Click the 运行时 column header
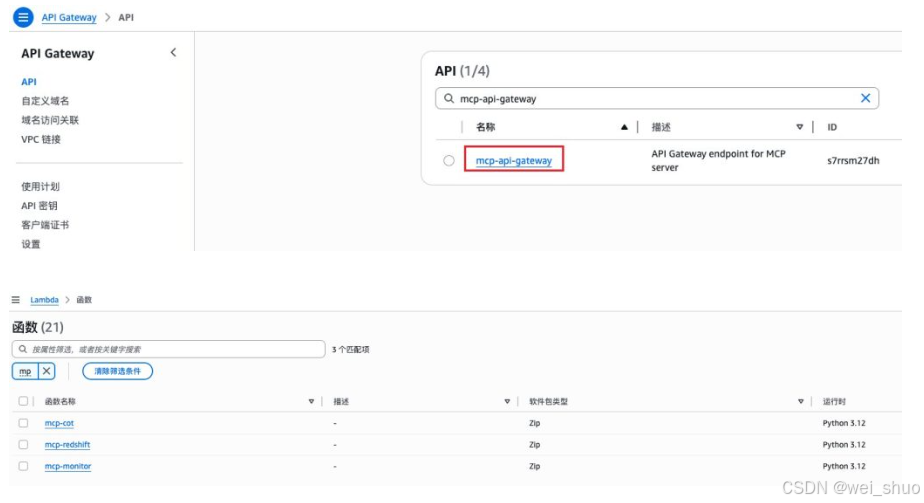 click(834, 401)
